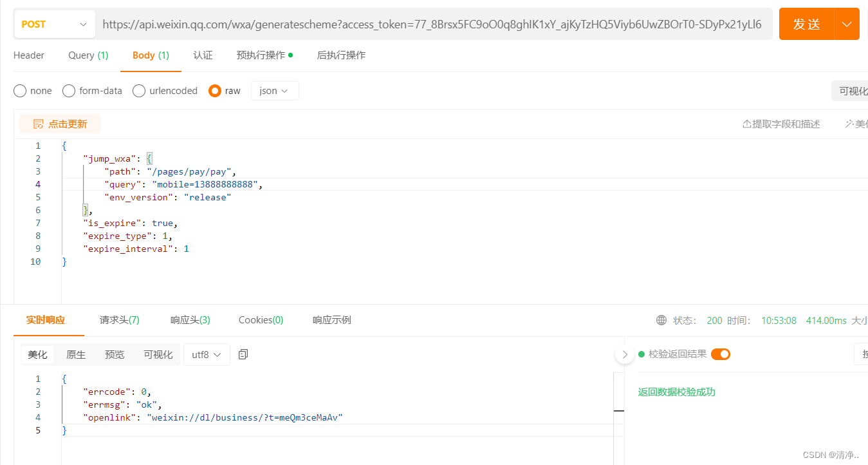The height and width of the screenshot is (465, 868).
Task: Click the 返回数据校验成功 message
Action: point(676,392)
